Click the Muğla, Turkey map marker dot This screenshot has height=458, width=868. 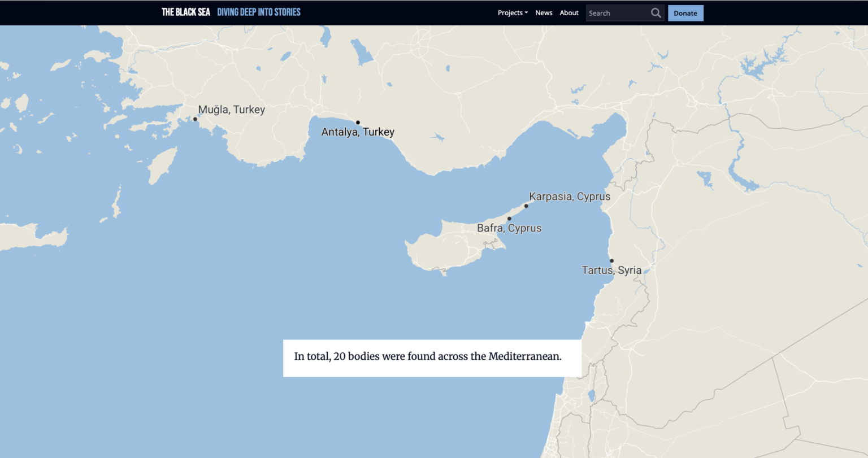[x=195, y=119]
